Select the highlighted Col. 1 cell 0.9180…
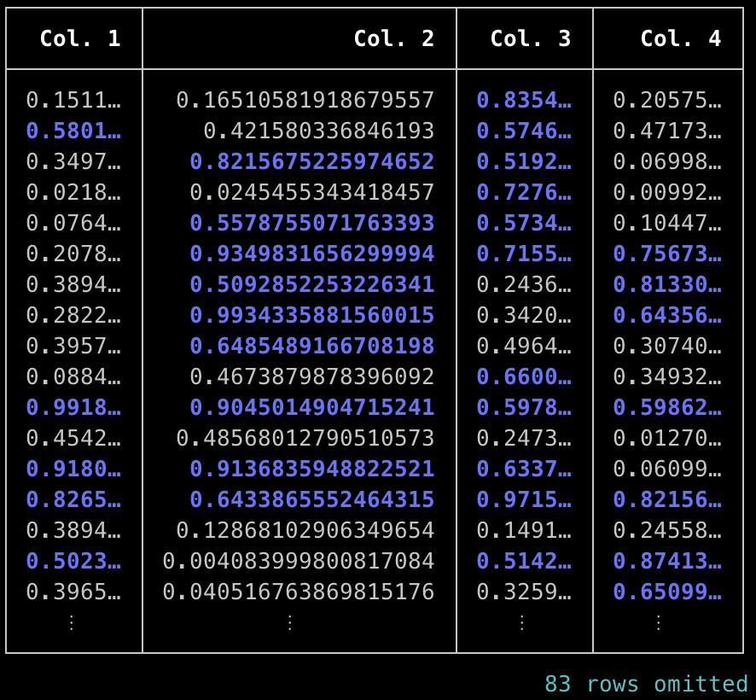Image resolution: width=756 pixels, height=700 pixels. pos(73,469)
